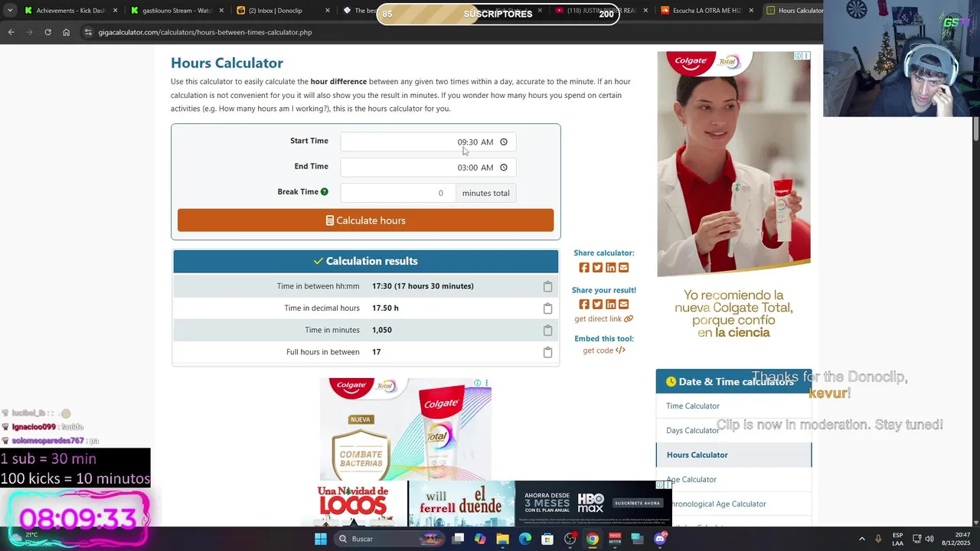Share your result by email

tap(623, 304)
